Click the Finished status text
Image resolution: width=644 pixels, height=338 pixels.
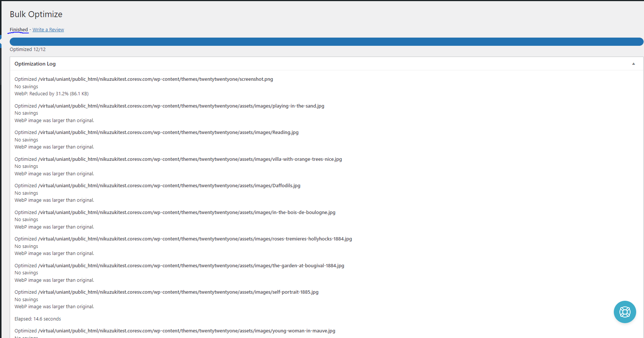(19, 30)
